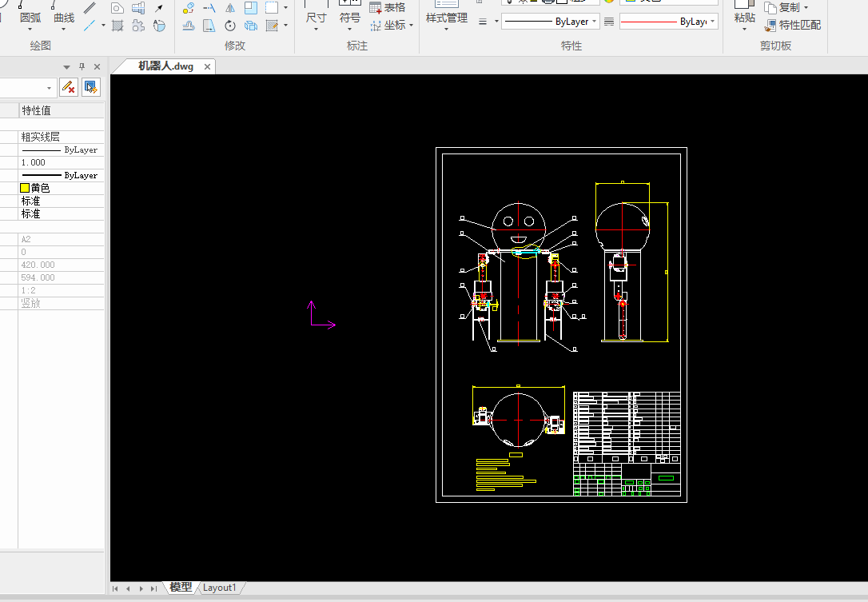868x602 pixels.
Task: Click the pencil with red X icon
Action: click(x=69, y=87)
